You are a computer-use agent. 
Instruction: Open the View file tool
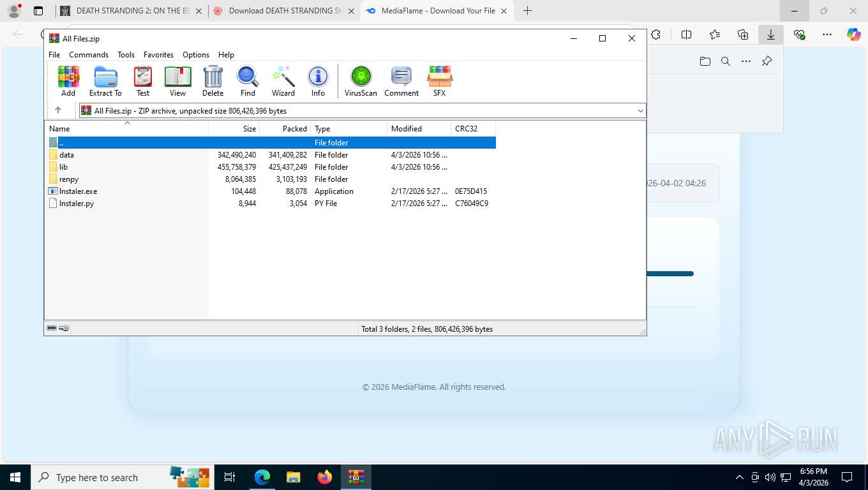click(177, 81)
